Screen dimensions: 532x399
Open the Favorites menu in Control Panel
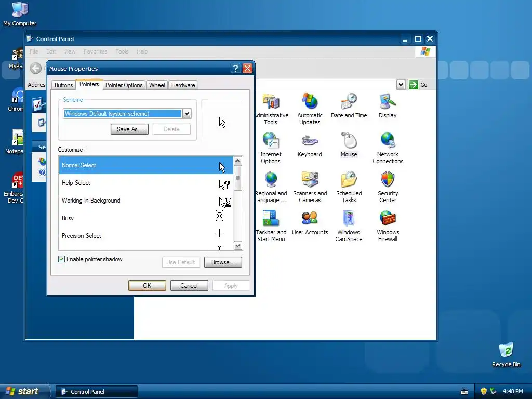tap(96, 51)
